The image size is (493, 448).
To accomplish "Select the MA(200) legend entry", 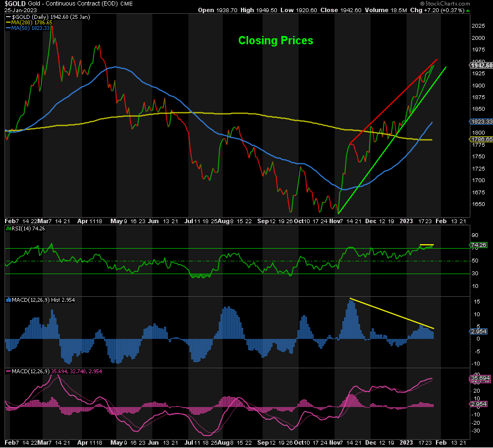I will click(33, 22).
